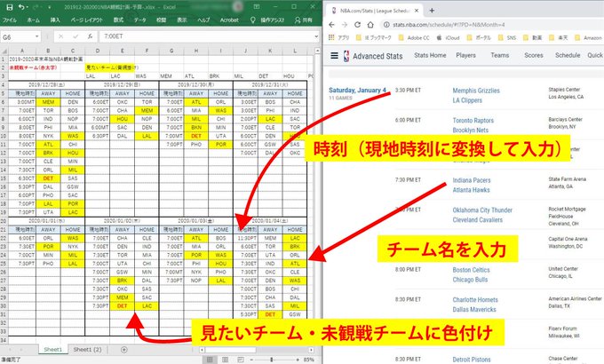Viewport: 604px width, 364px height.
Task: Open the 数式 ribbon tab
Action: [x=118, y=20]
